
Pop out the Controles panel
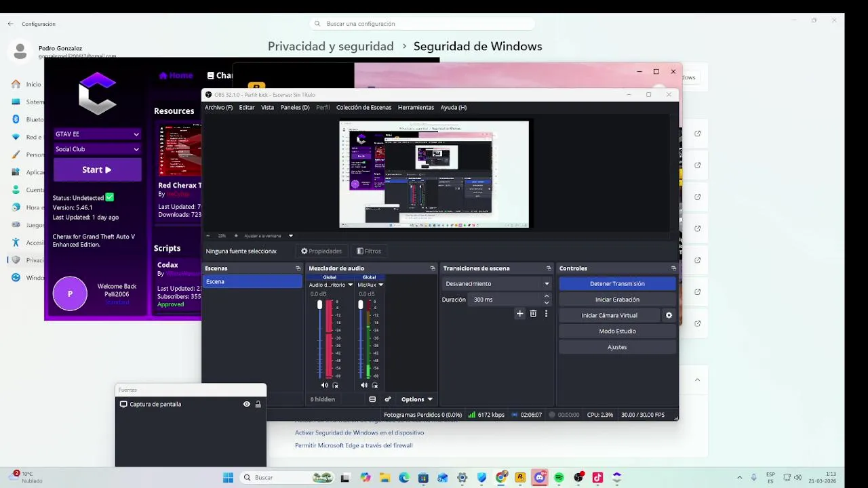pyautogui.click(x=673, y=268)
